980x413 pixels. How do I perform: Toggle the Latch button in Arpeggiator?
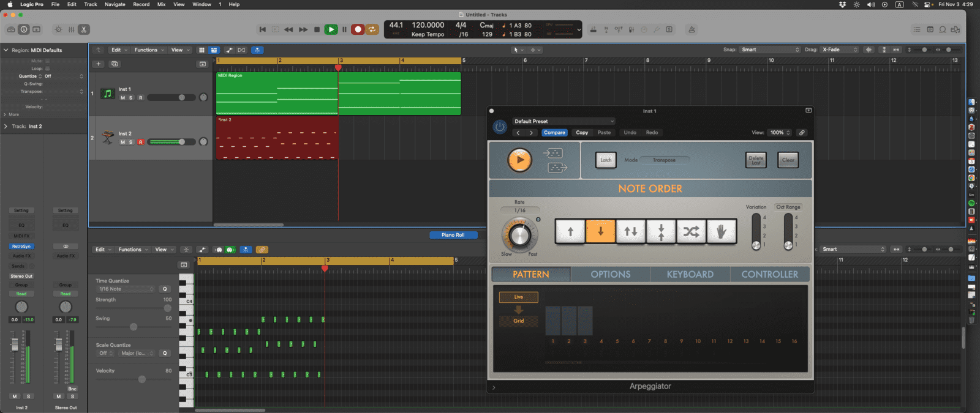[x=606, y=160]
